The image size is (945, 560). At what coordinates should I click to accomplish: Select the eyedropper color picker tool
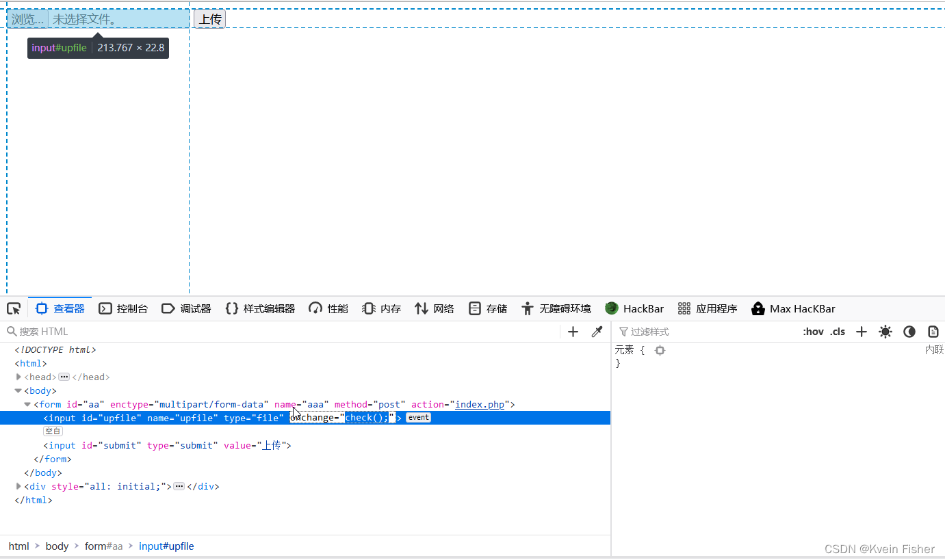pos(597,332)
